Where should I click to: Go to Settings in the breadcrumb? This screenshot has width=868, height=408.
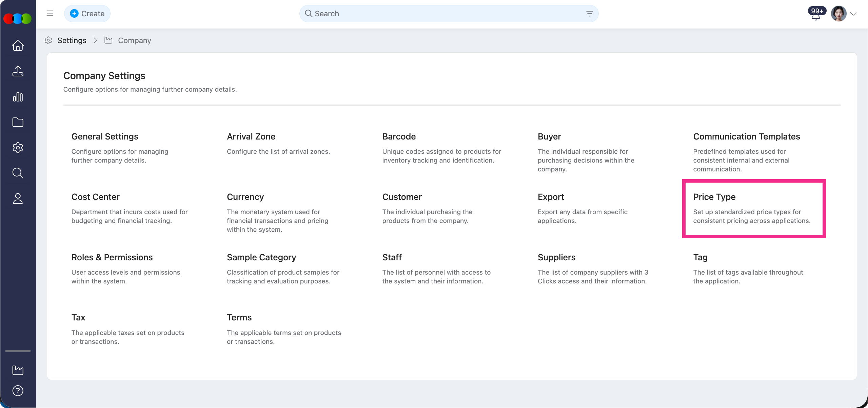[x=72, y=40]
